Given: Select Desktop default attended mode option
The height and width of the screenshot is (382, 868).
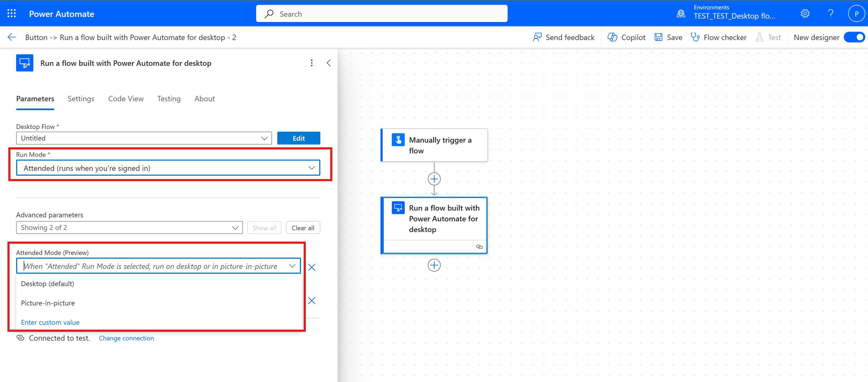Looking at the screenshot, I should pos(47,283).
